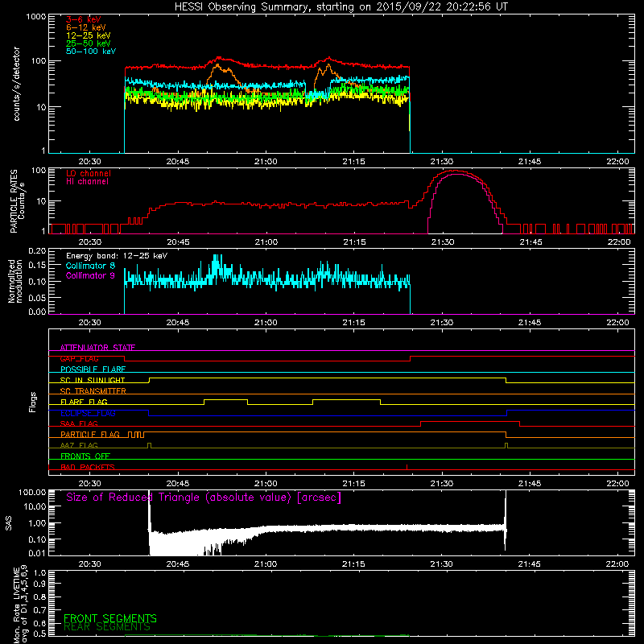Click the 0.20 tick on the modulation axis

click(x=37, y=250)
